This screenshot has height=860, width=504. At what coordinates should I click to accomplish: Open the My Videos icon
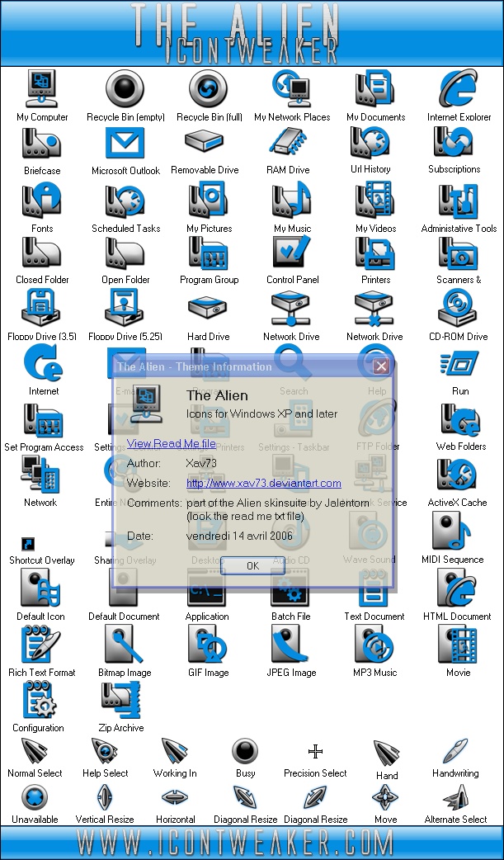(375, 201)
